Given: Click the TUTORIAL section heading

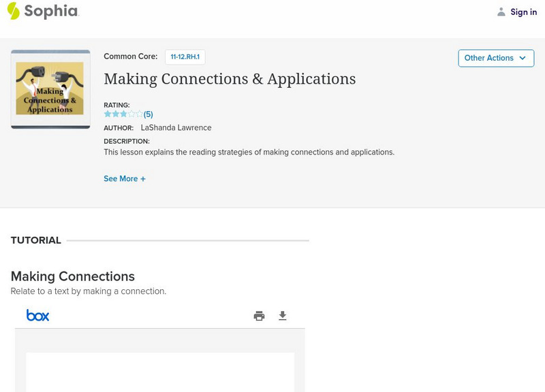Looking at the screenshot, I should 35,240.
